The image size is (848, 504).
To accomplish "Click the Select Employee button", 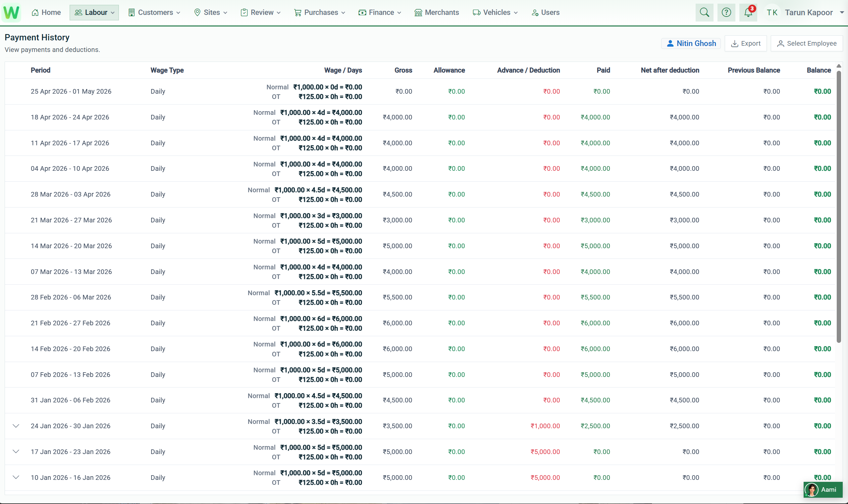I will tap(807, 43).
